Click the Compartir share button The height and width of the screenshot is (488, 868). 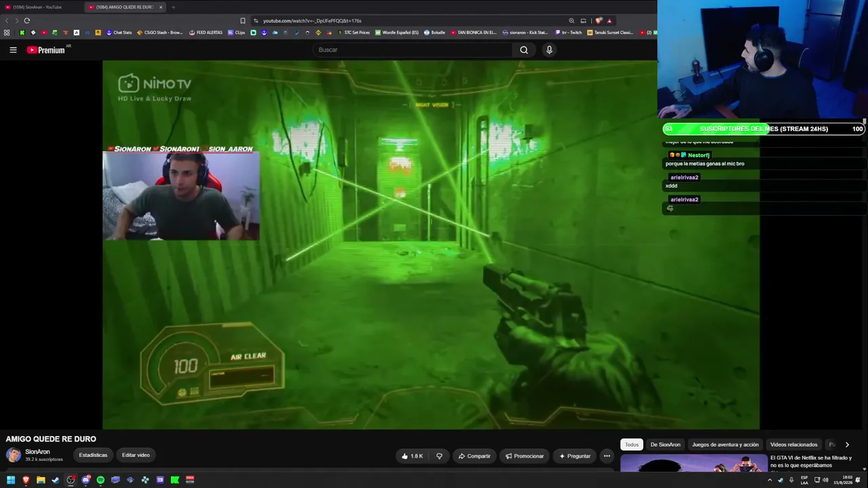click(474, 456)
